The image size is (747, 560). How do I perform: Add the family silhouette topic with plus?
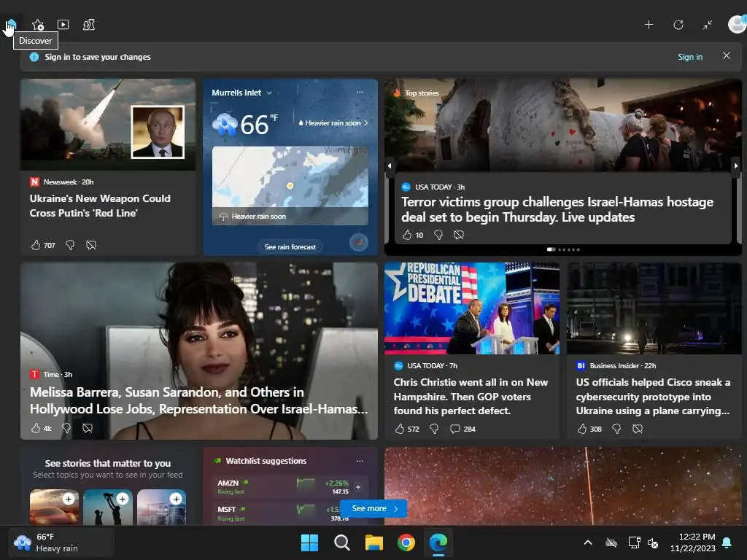(123, 499)
